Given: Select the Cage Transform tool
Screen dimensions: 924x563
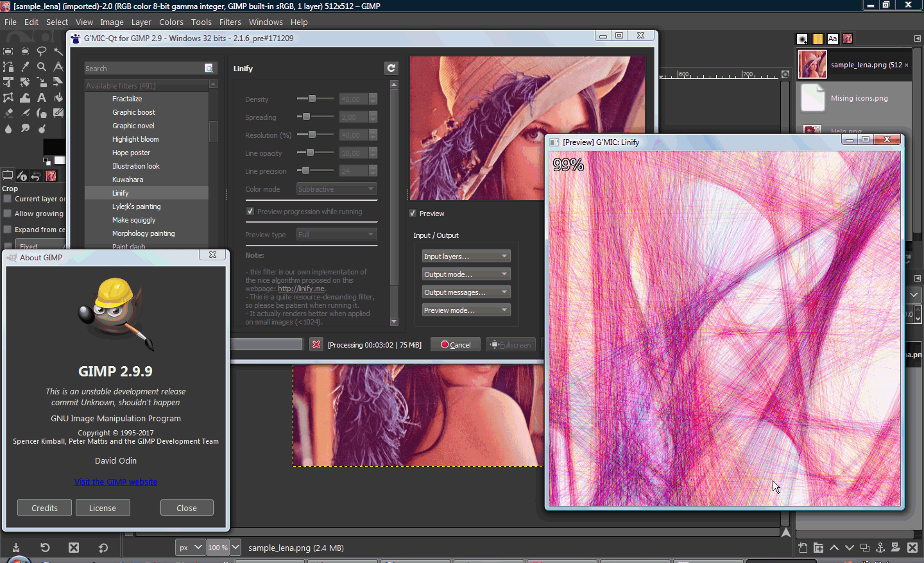Looking at the screenshot, I should point(8,98).
